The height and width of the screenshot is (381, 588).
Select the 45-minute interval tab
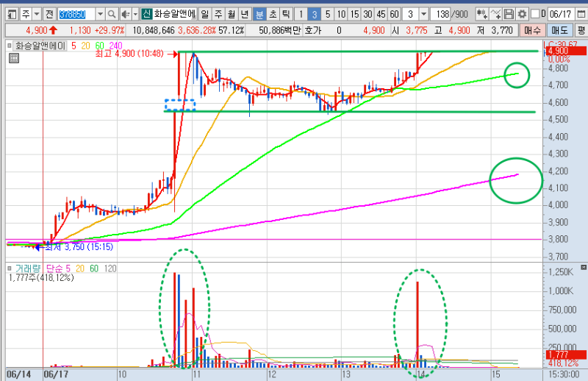[381, 14]
